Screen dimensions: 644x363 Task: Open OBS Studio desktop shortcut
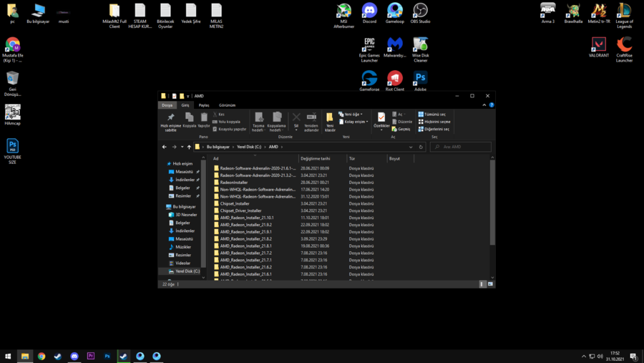(x=420, y=11)
